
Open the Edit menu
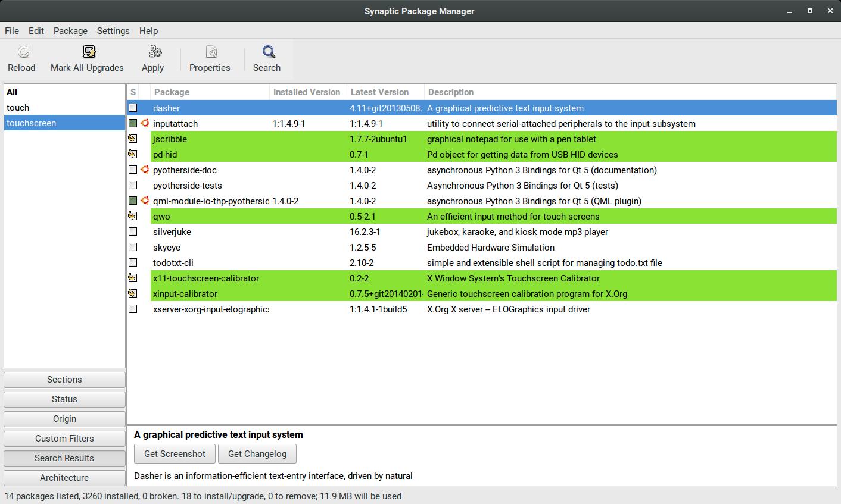[x=36, y=31]
